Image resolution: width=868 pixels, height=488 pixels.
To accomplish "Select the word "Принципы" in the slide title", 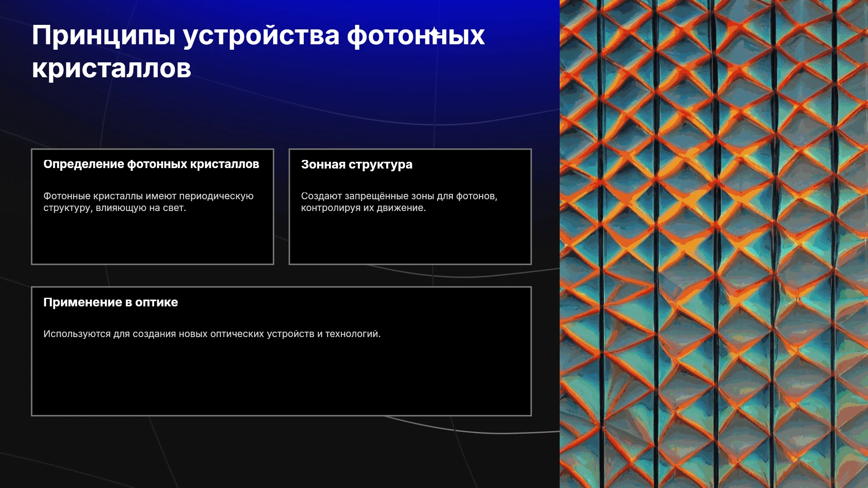I will (104, 36).
